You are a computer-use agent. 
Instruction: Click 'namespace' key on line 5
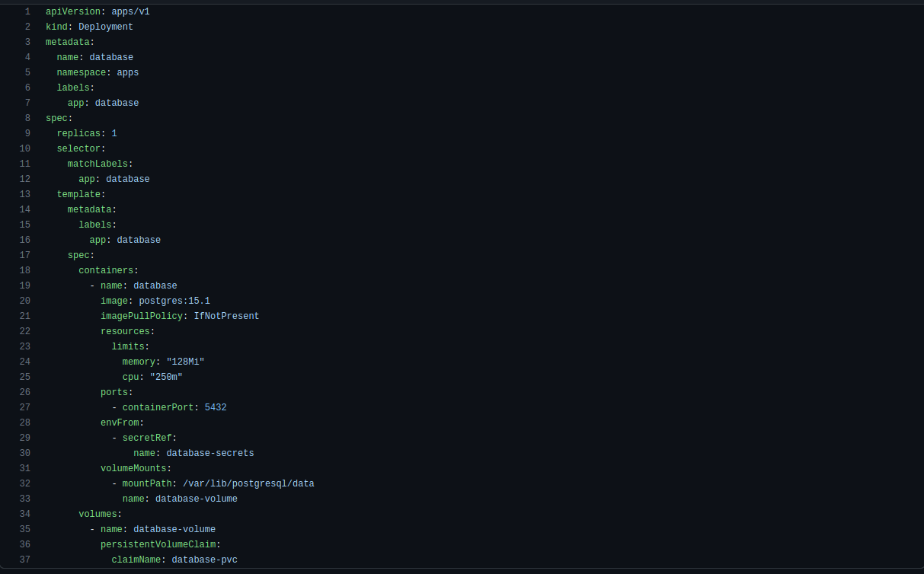tap(81, 72)
